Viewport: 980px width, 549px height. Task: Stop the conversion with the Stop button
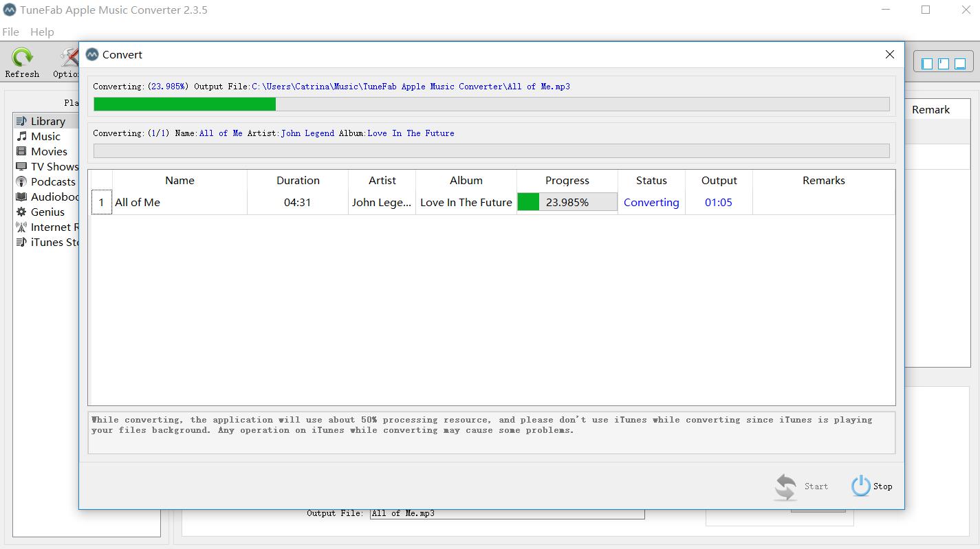point(871,486)
